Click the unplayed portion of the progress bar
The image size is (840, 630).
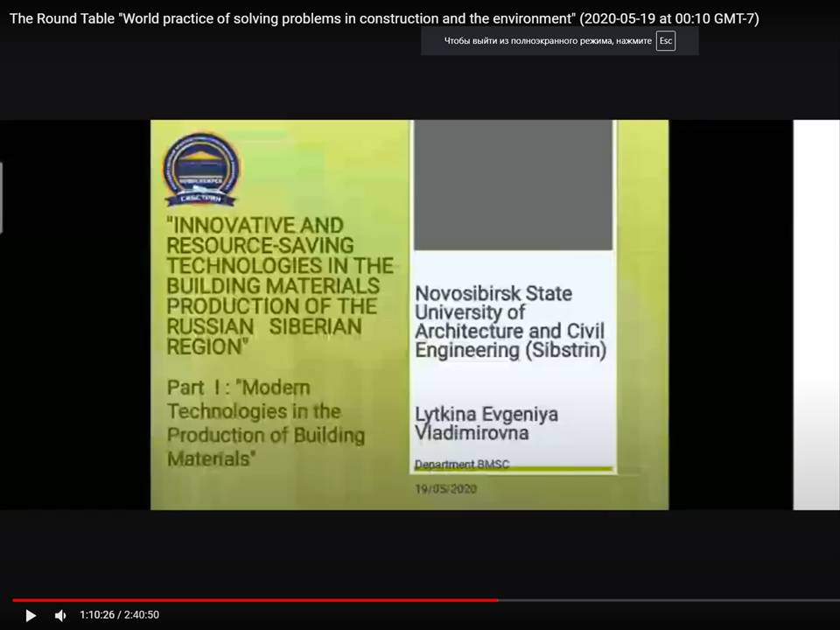(669, 600)
